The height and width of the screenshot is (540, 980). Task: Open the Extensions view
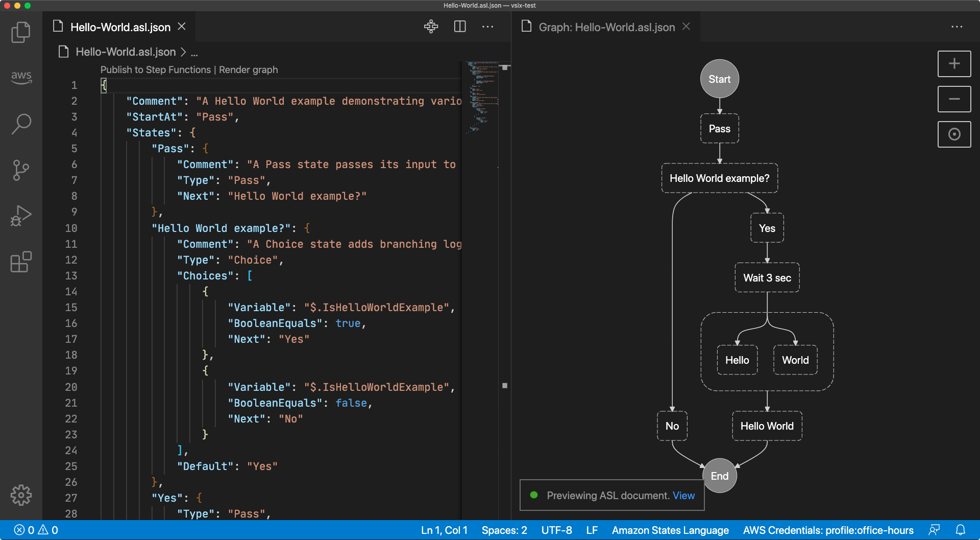point(21,262)
